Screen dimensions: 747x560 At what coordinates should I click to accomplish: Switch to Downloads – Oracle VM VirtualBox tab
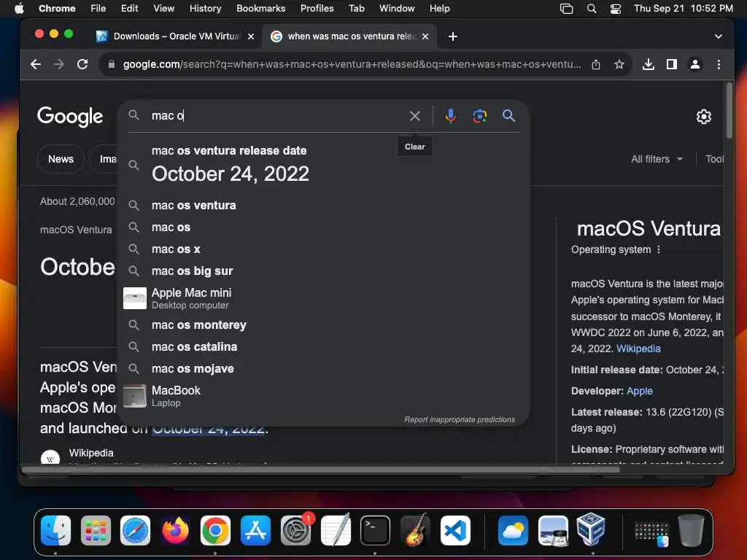point(176,36)
